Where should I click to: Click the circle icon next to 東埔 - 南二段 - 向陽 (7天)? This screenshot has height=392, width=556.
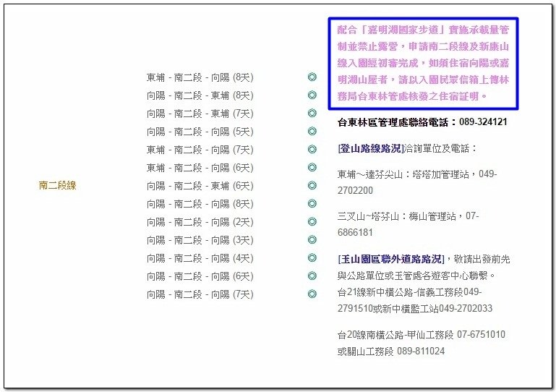312,149
